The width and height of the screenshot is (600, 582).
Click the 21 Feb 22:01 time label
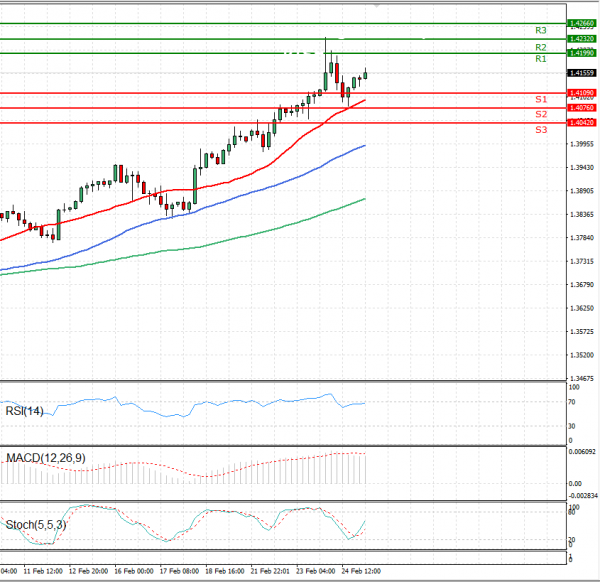click(x=270, y=571)
